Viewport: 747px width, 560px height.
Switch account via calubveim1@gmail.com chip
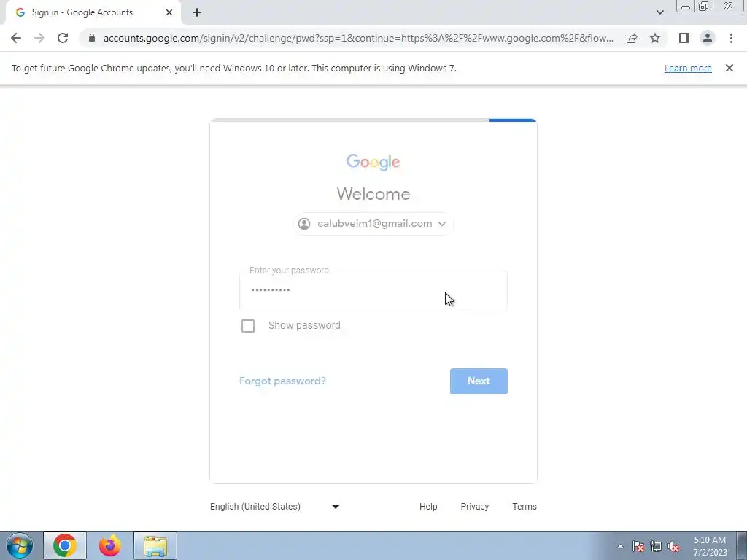(x=373, y=223)
